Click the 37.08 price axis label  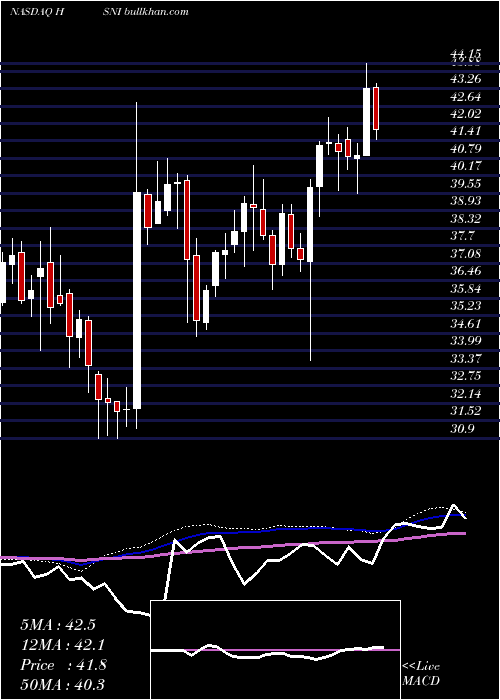pos(467,254)
